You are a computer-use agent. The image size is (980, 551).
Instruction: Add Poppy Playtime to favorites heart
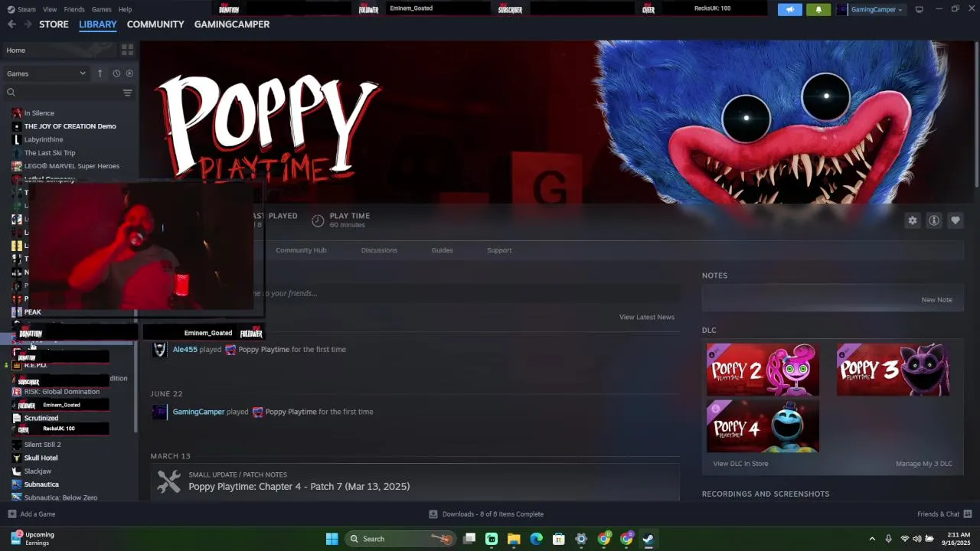coord(955,220)
